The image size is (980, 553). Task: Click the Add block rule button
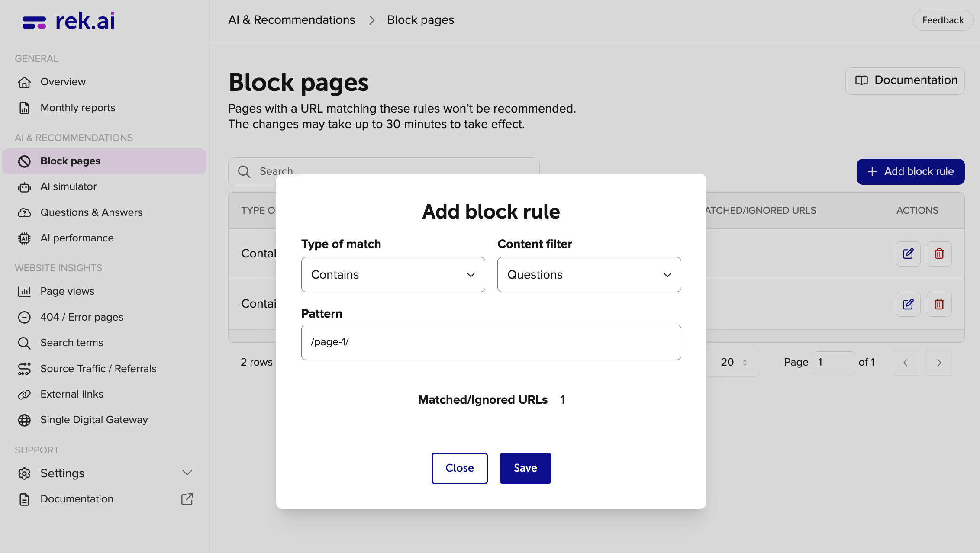point(910,171)
